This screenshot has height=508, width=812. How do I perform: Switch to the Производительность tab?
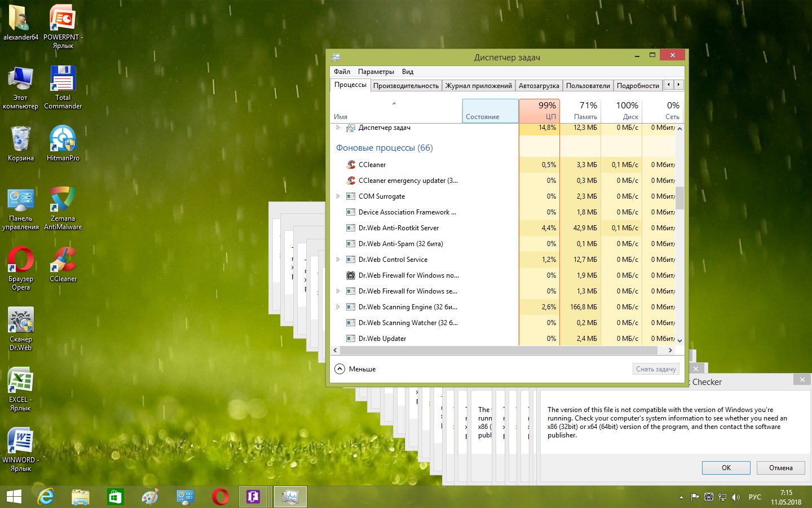click(405, 86)
